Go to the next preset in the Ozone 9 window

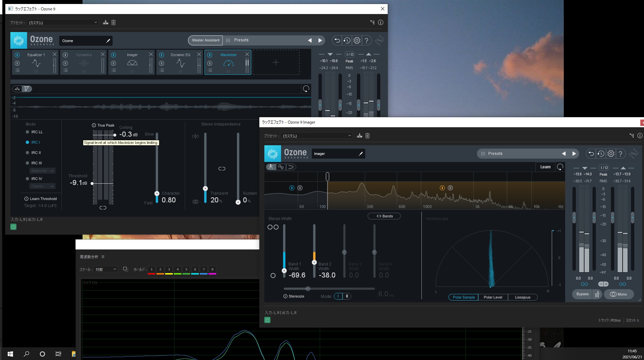320,40
